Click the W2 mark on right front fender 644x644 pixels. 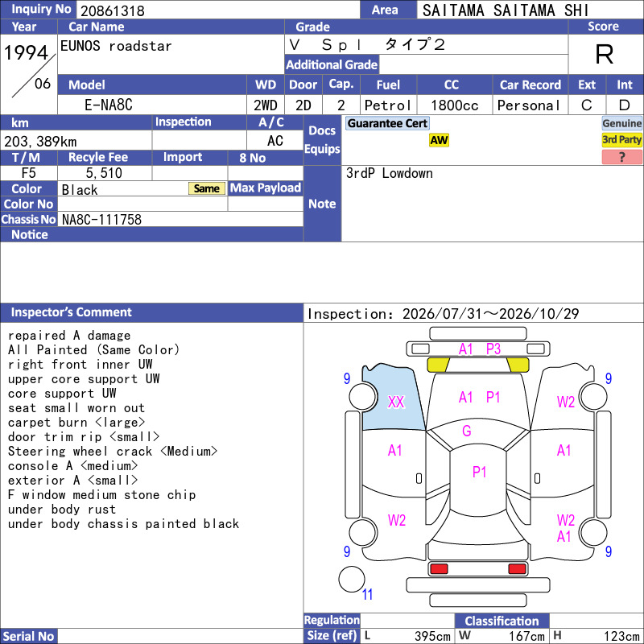[x=566, y=402]
